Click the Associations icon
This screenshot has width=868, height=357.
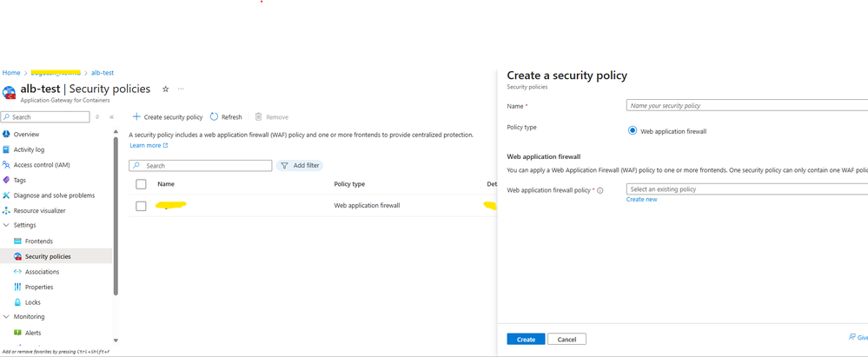coord(17,272)
